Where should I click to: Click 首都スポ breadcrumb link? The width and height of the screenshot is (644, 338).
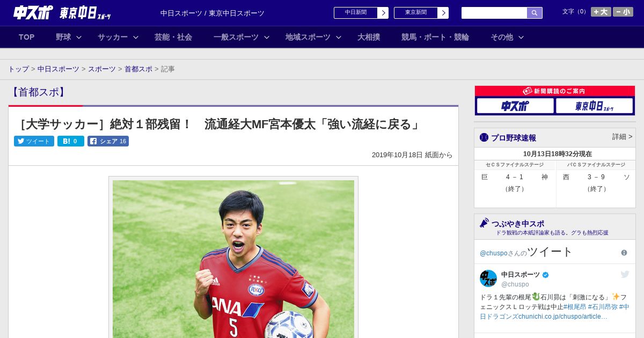(138, 69)
